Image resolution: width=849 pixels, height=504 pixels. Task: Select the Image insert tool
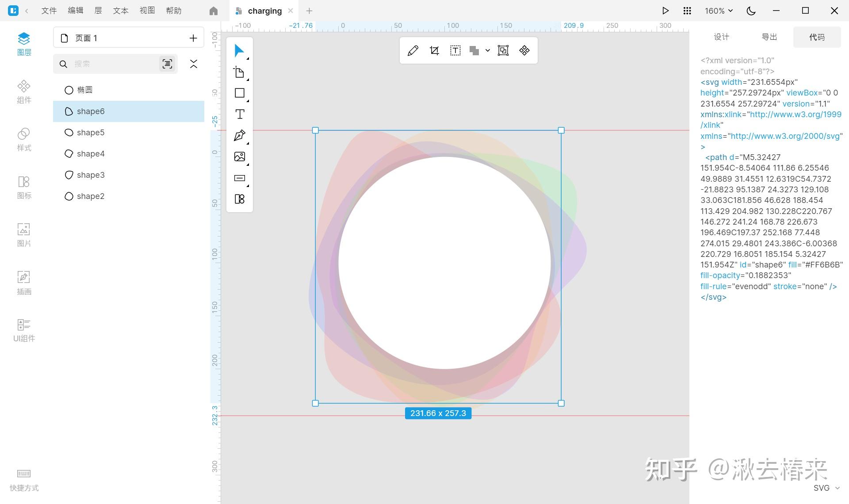(239, 157)
